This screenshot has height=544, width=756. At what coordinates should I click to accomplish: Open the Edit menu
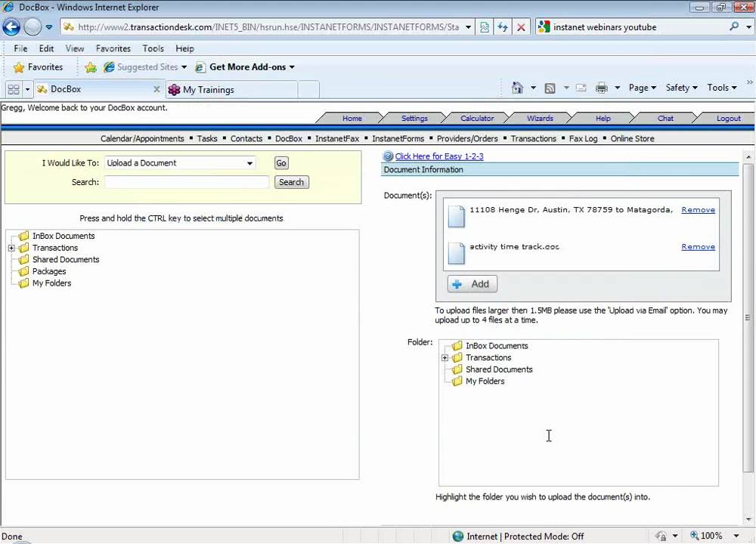(x=46, y=48)
